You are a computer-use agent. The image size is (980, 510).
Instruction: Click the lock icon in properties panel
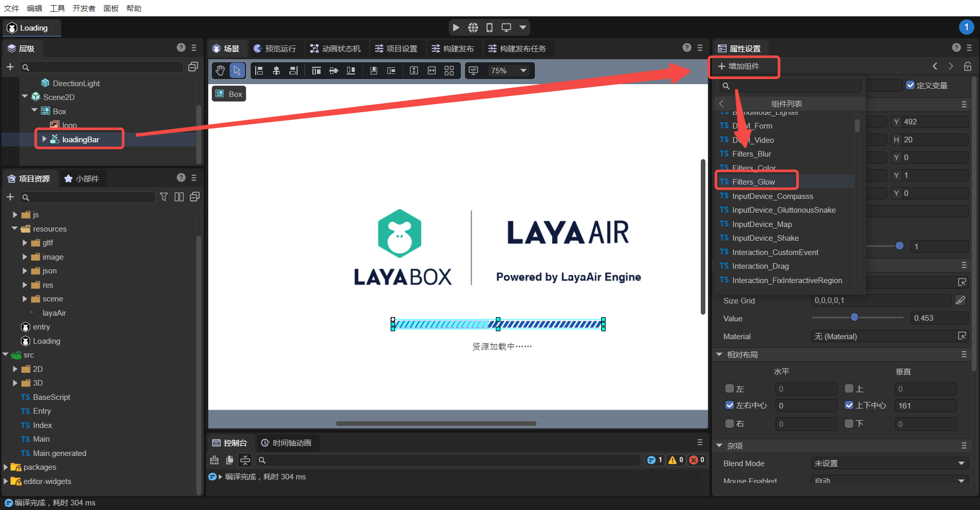click(x=967, y=66)
